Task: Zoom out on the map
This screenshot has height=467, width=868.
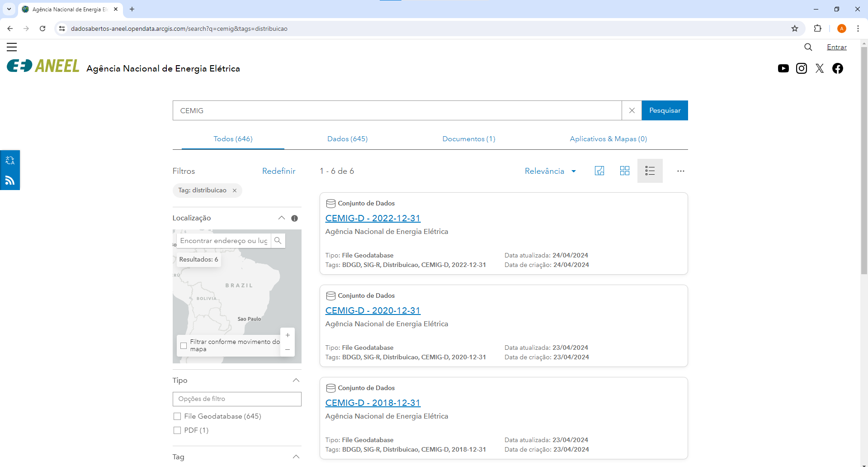Action: coord(288,349)
